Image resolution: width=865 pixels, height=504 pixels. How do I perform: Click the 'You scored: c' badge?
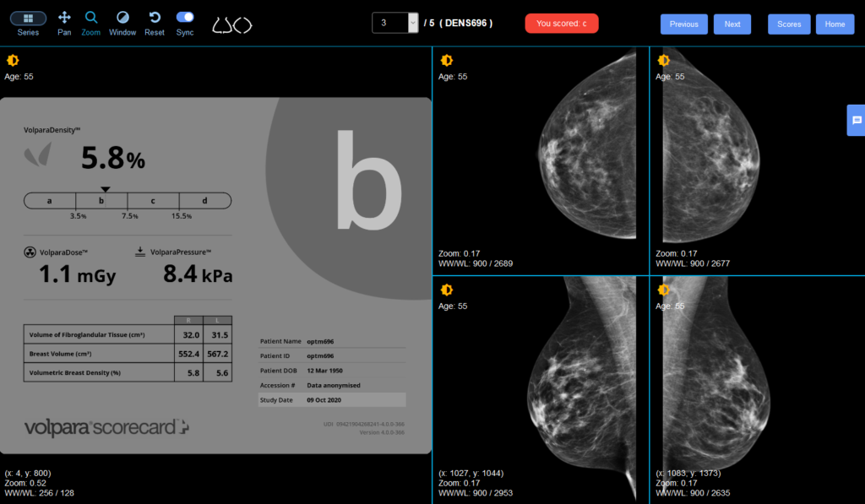pos(562,24)
